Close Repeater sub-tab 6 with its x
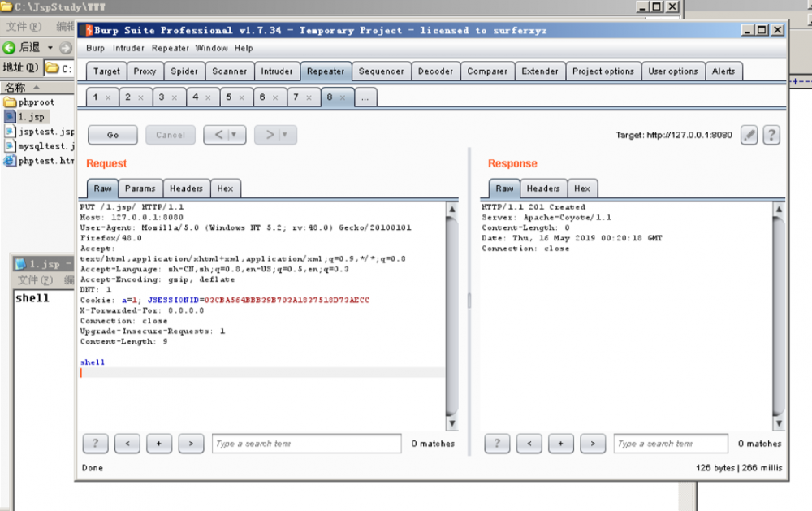812x511 pixels. [x=275, y=97]
